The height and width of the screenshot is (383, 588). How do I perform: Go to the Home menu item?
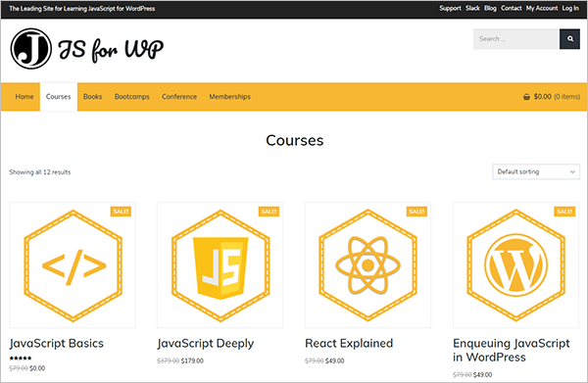24,97
